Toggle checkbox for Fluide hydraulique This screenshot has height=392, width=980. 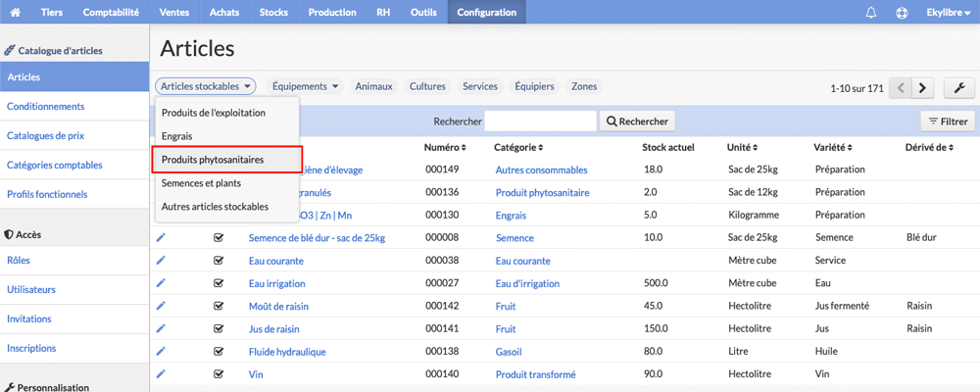[219, 351]
